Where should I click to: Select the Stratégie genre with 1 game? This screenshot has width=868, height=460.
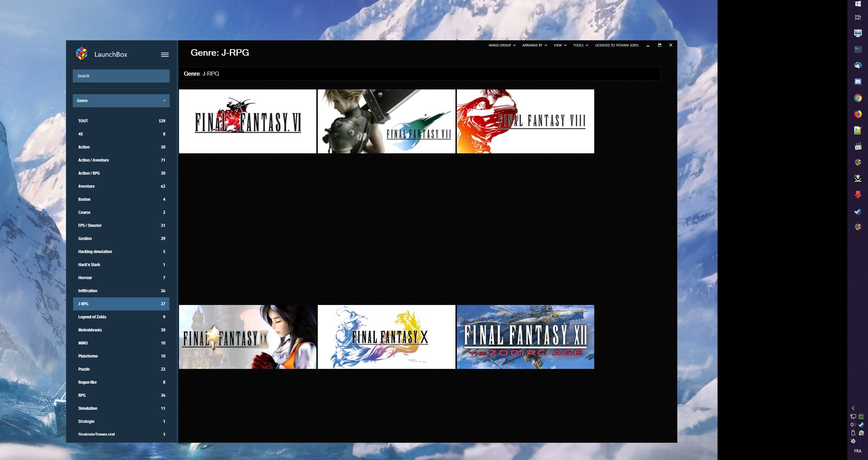pos(121,421)
